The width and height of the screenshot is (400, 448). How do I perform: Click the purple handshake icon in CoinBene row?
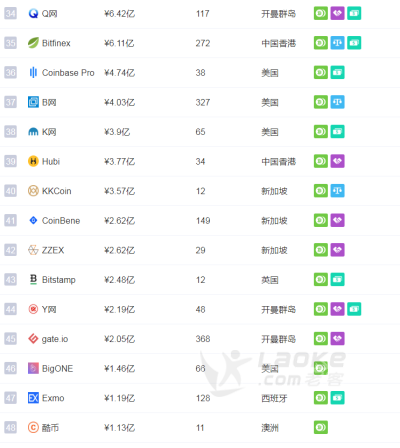337,220
